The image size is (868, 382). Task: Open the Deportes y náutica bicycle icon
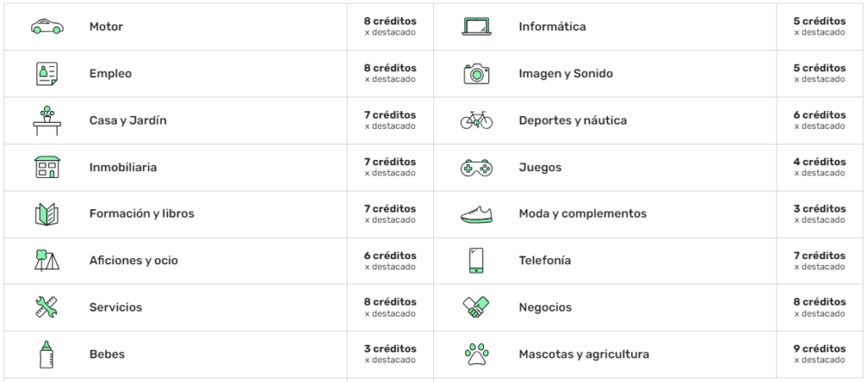[476, 120]
